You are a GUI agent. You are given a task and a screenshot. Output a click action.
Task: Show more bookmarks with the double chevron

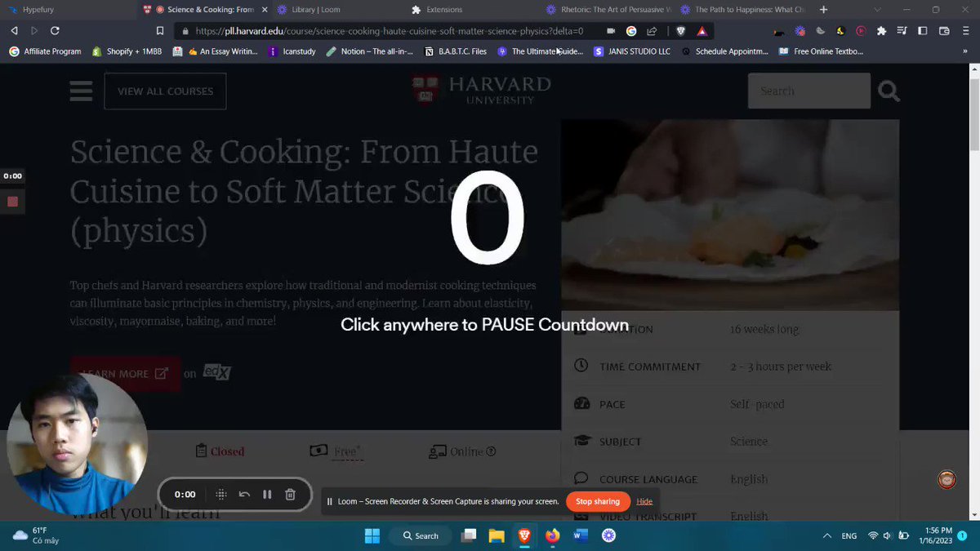[966, 51]
